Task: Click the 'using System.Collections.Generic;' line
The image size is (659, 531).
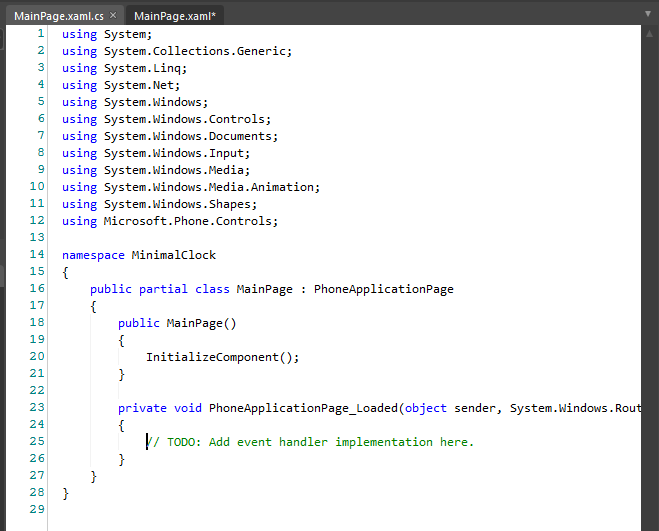Action: coord(177,51)
